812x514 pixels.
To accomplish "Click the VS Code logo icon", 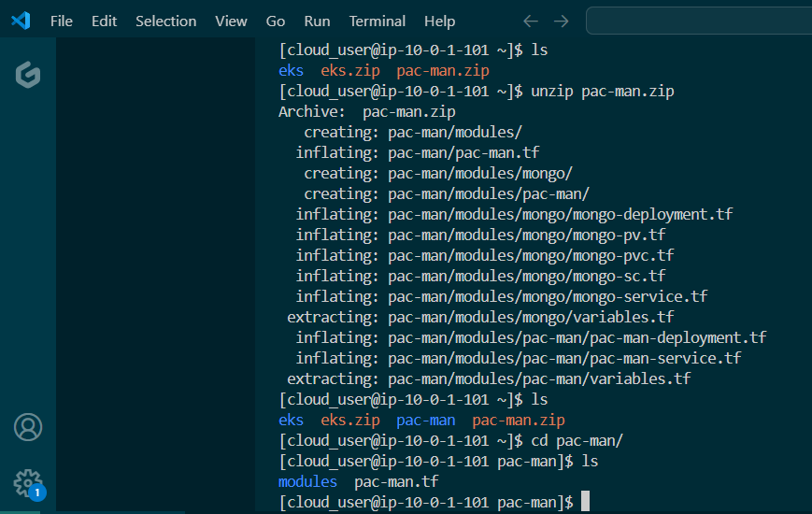I will [x=21, y=21].
